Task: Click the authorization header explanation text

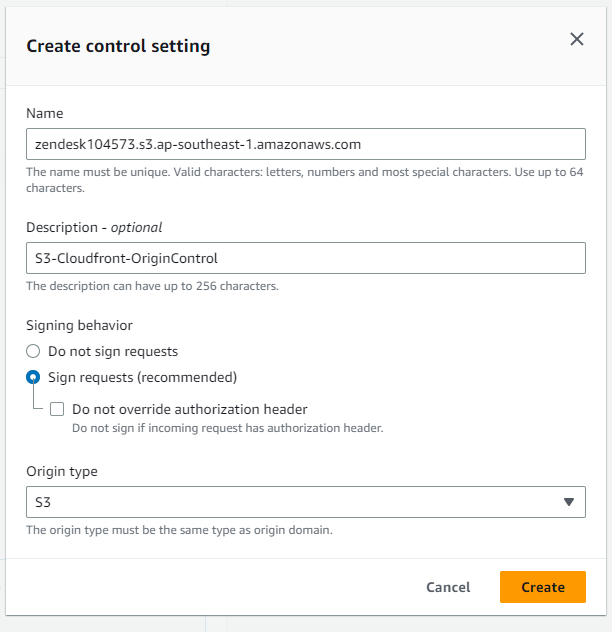Action: (228, 428)
